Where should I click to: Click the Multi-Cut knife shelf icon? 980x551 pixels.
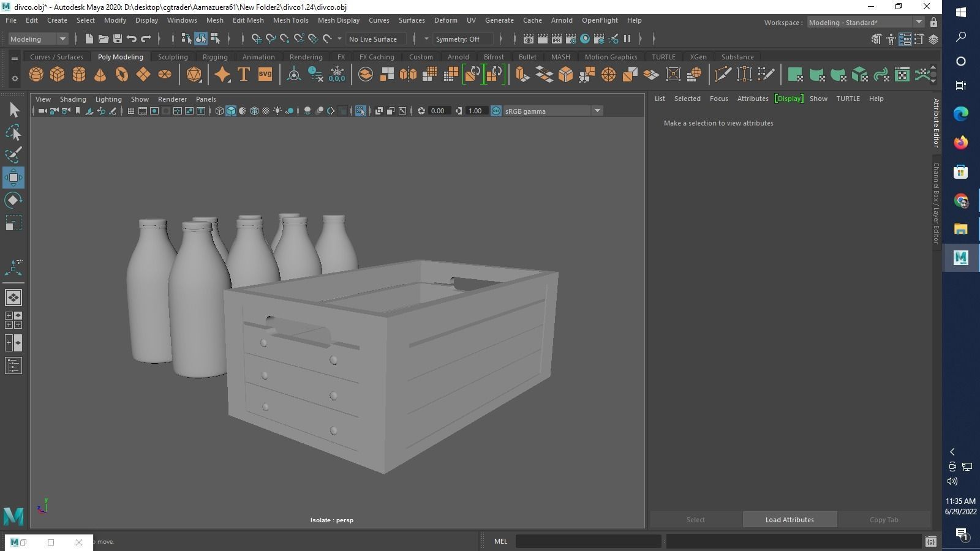723,75
